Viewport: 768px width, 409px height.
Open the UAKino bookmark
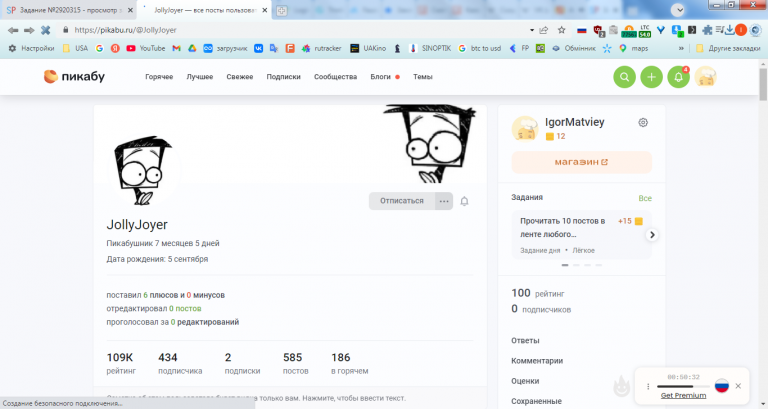point(368,48)
